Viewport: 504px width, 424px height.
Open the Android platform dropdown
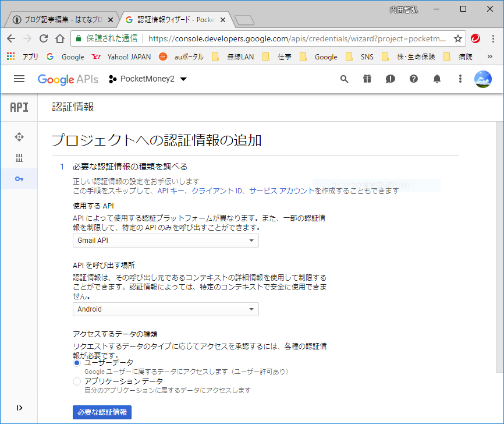coord(165,309)
